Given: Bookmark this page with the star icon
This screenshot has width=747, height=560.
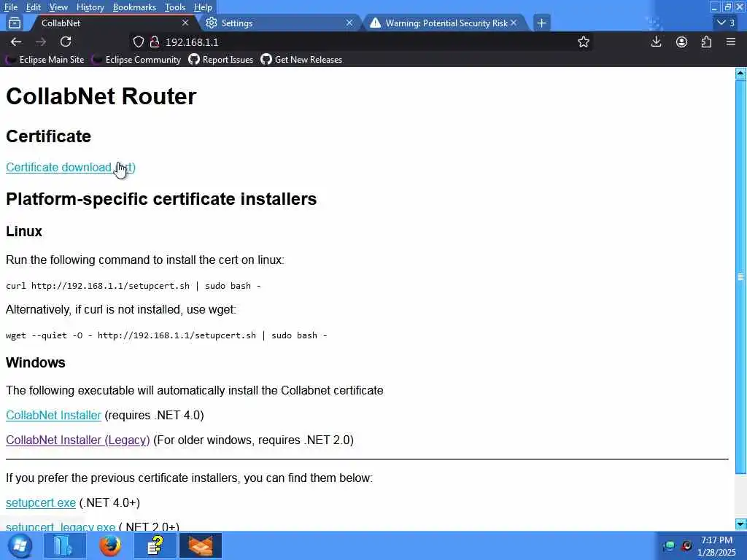Looking at the screenshot, I should (583, 42).
